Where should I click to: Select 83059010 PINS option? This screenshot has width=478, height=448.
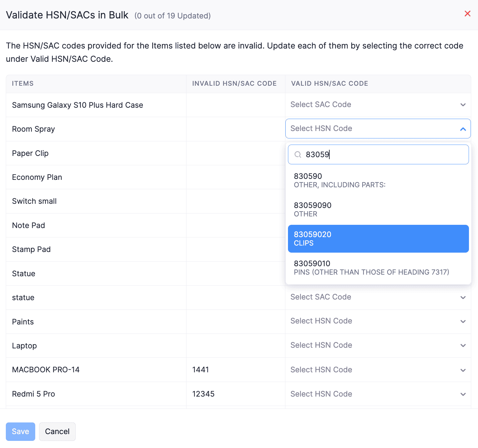pyautogui.click(x=378, y=268)
